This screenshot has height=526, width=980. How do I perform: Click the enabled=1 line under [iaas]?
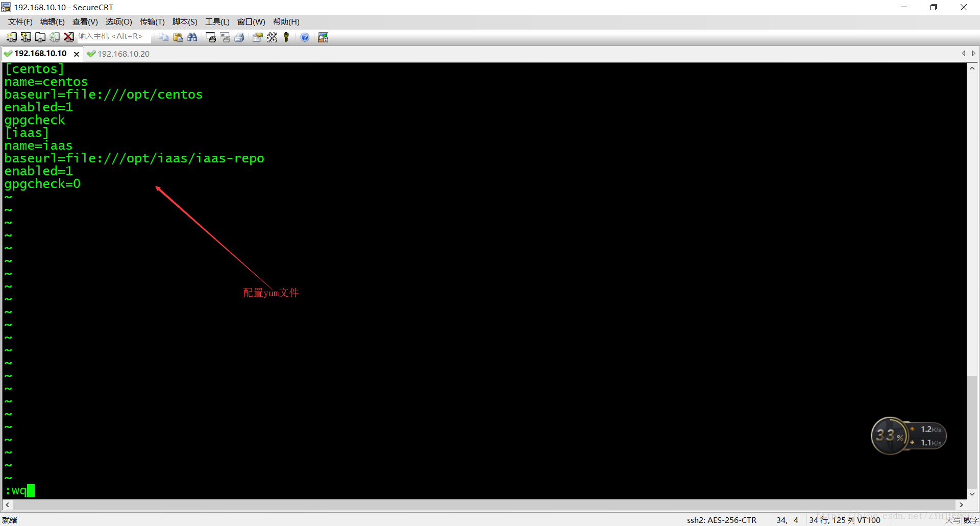click(x=38, y=171)
